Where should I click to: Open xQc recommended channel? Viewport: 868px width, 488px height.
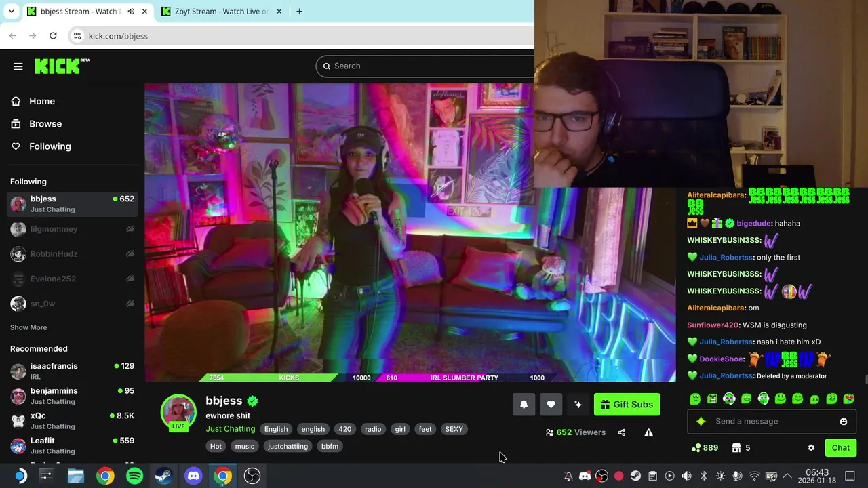pyautogui.click(x=72, y=421)
